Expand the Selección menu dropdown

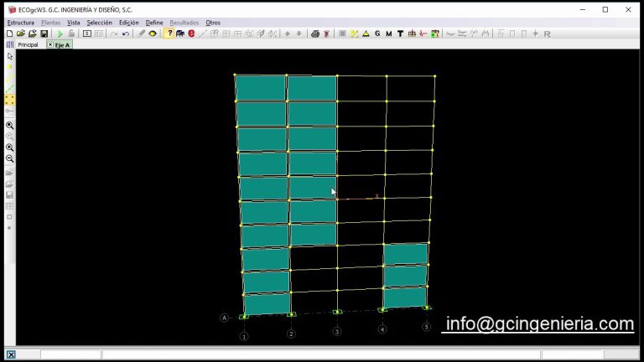click(x=99, y=23)
